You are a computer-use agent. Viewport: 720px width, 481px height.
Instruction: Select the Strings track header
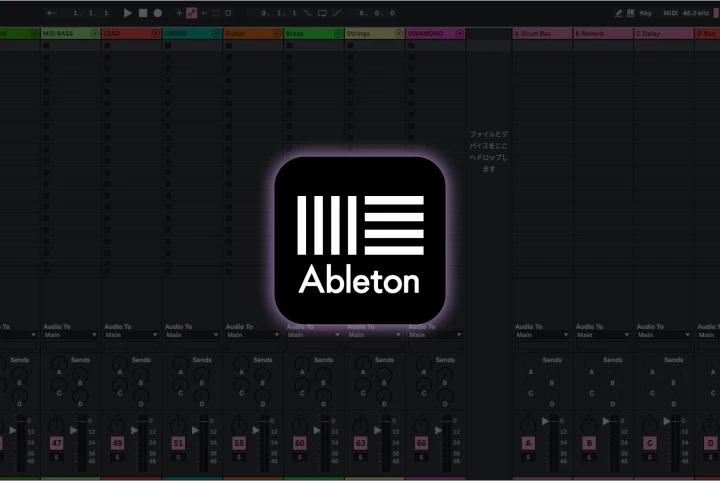pos(374,34)
